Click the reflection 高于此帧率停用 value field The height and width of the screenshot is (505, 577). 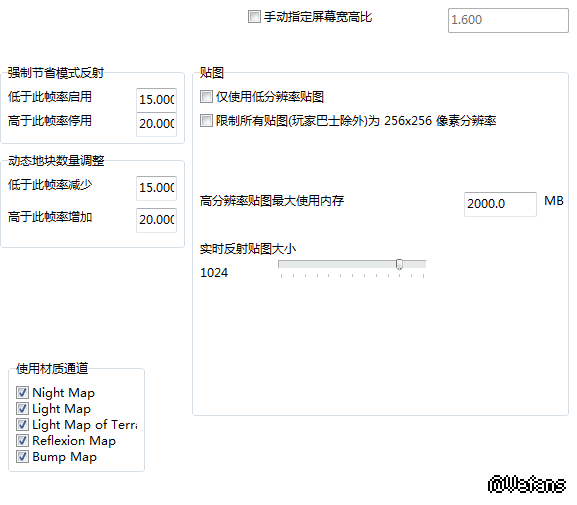(156, 124)
